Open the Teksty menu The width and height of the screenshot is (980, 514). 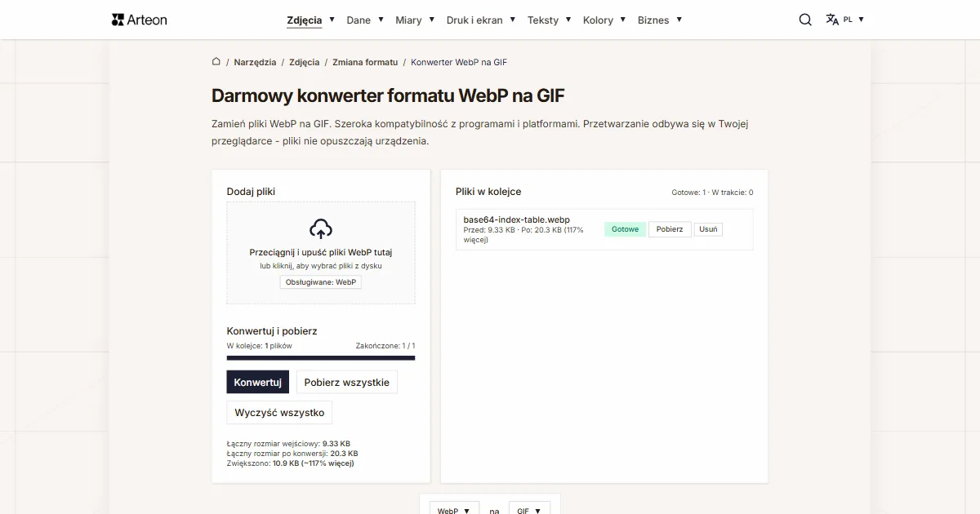click(x=549, y=20)
